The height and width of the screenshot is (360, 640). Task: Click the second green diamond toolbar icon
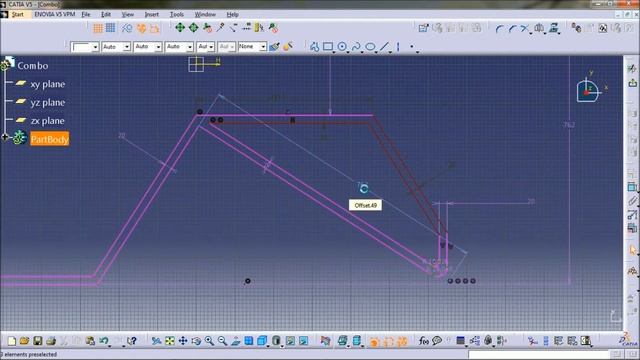(193, 28)
